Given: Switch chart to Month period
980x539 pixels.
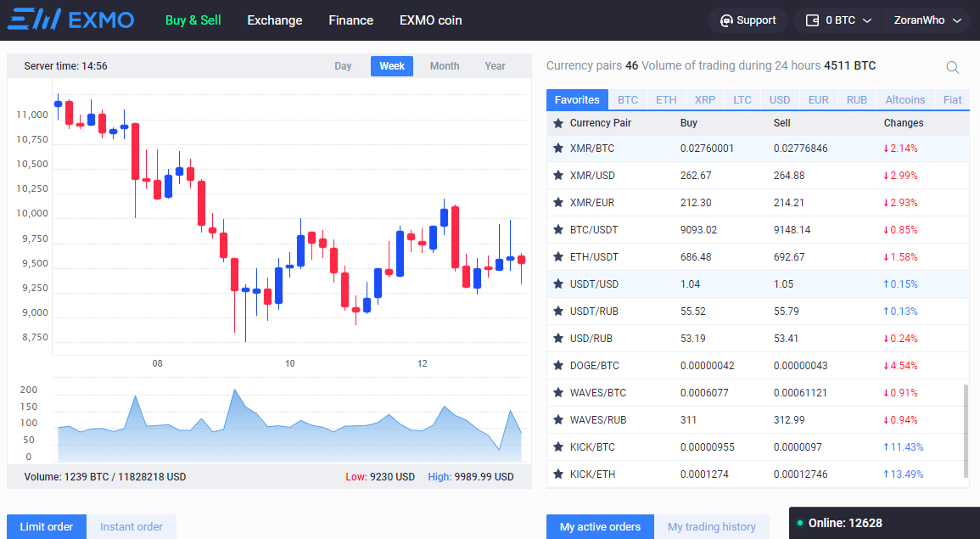Looking at the screenshot, I should [x=445, y=65].
